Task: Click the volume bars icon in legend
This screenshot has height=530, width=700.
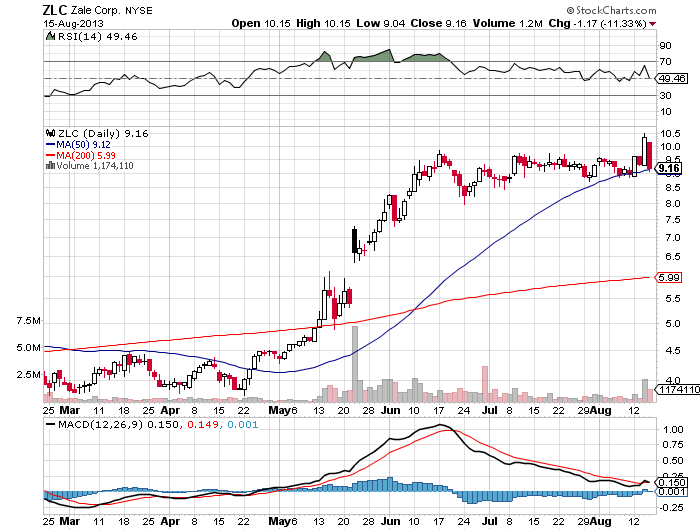Action: pos(50,166)
